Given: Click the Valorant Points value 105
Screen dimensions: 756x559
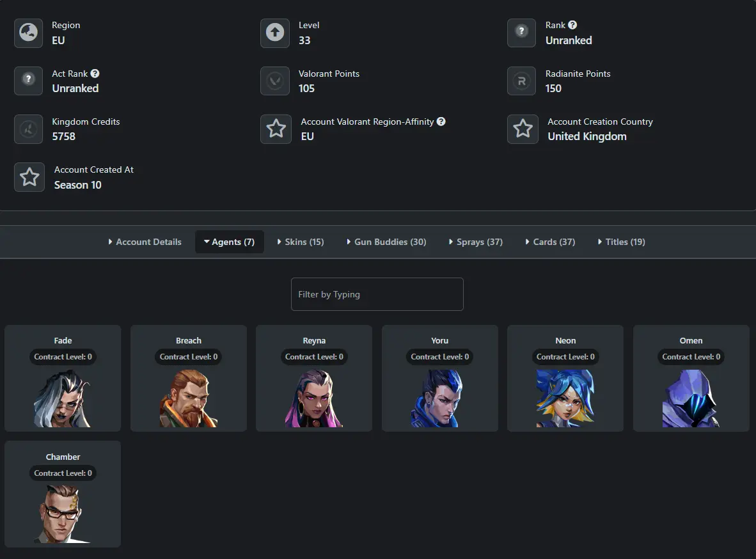Looking at the screenshot, I should coord(306,88).
